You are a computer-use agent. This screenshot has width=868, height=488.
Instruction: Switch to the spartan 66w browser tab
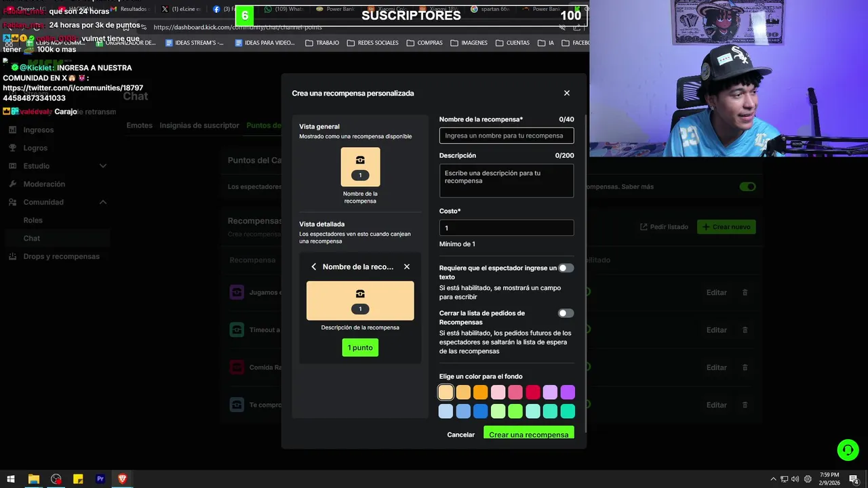click(x=490, y=9)
